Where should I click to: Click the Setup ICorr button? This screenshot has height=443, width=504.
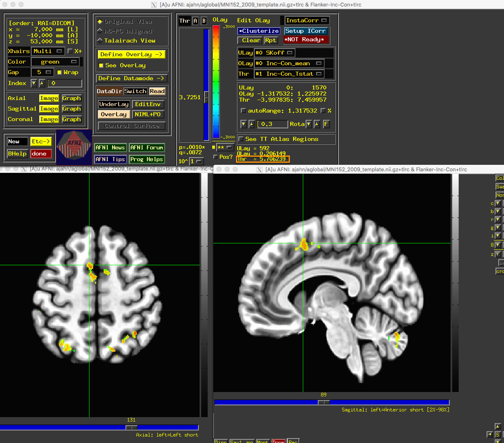305,31
